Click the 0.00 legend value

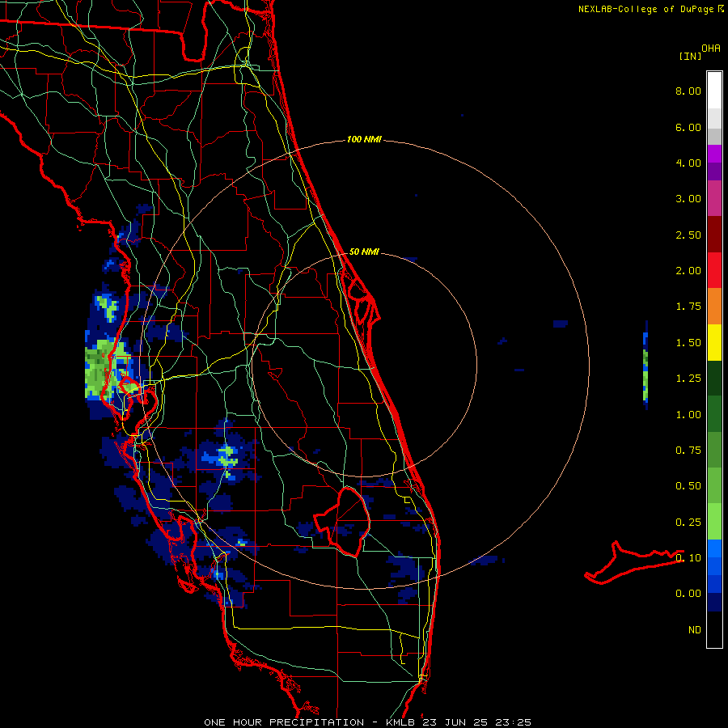coord(688,594)
